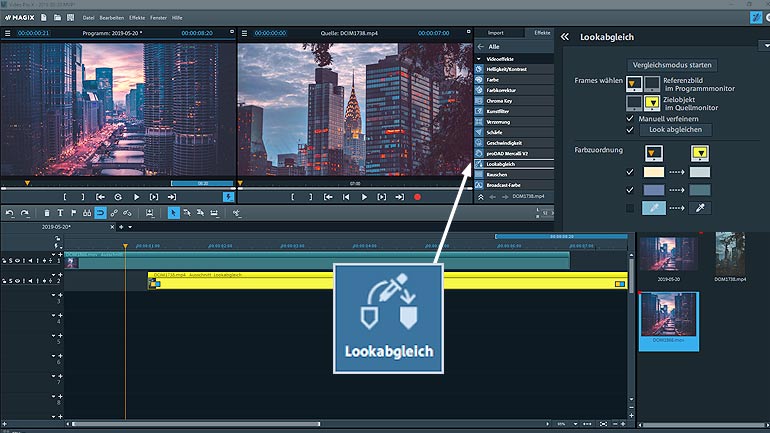
Task: Select the Geschwindigkeit effect
Action: point(514,143)
